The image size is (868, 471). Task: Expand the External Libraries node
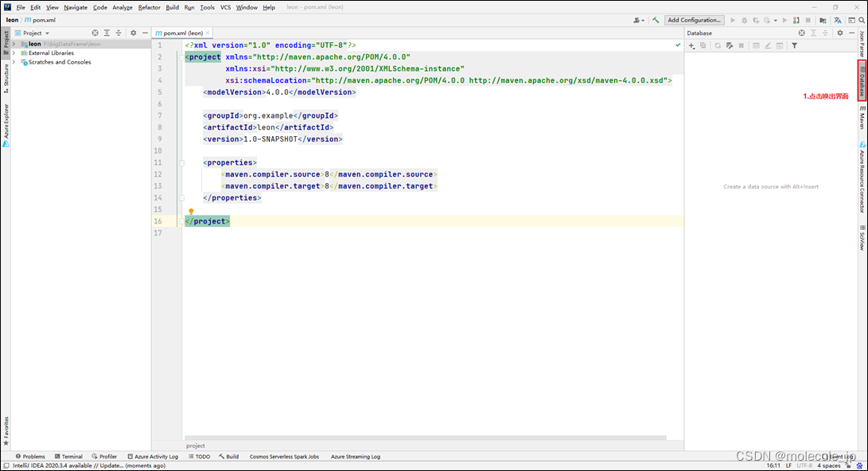pos(14,53)
